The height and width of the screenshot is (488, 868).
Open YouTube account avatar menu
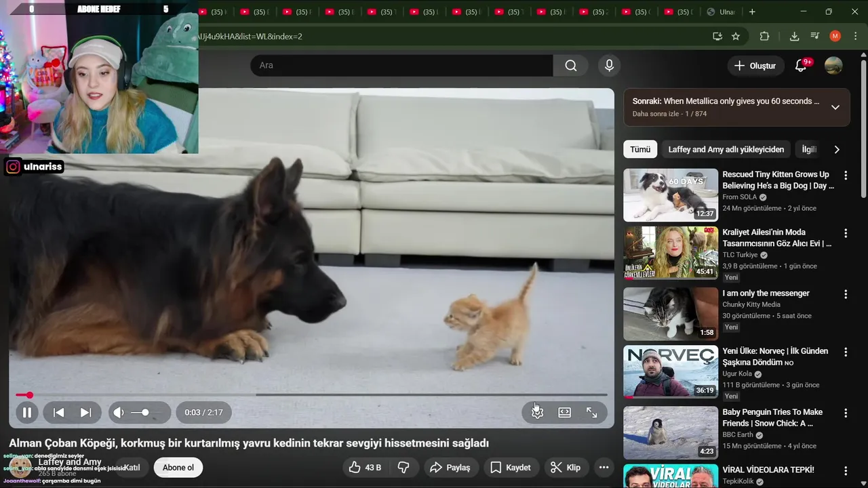833,66
